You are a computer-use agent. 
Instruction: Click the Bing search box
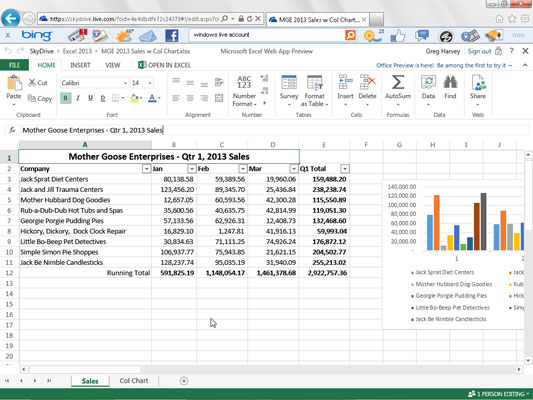coord(267,35)
